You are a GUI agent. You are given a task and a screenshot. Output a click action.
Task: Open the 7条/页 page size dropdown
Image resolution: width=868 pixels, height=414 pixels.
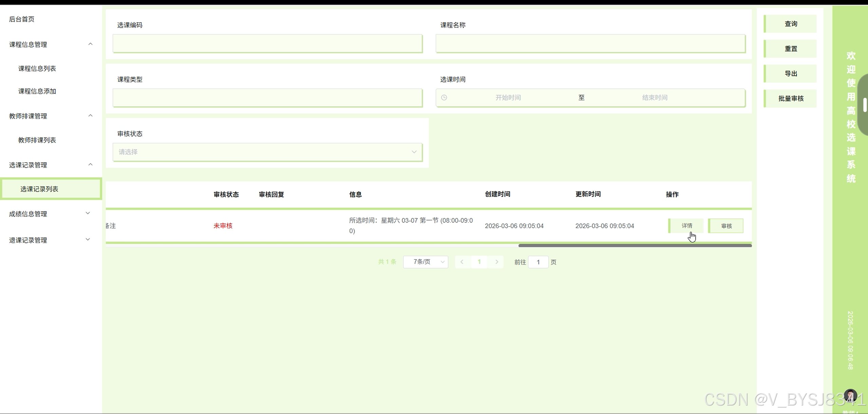click(426, 262)
